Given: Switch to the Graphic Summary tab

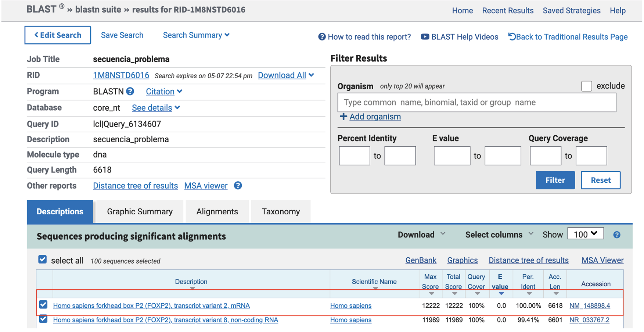Looking at the screenshot, I should [140, 212].
